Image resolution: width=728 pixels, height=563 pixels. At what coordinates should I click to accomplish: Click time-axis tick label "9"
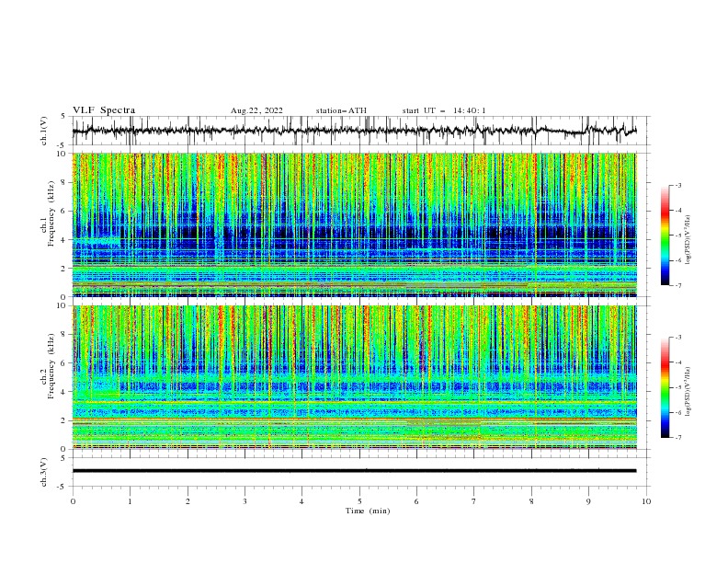(x=588, y=501)
